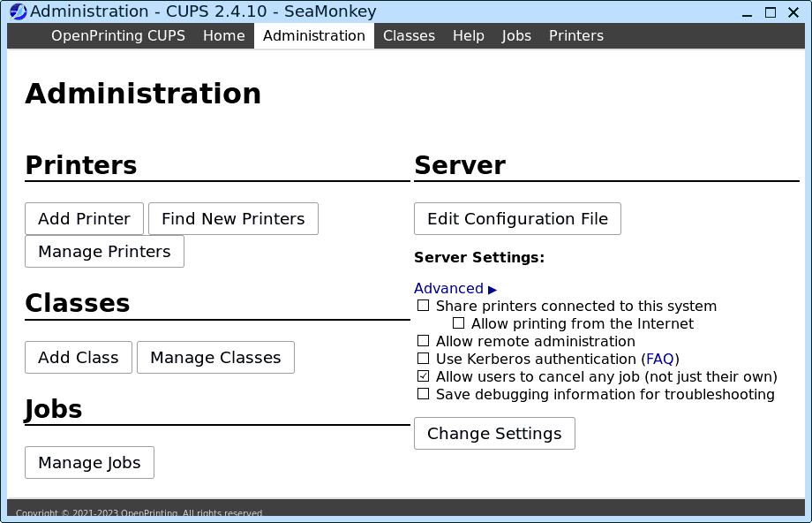Click the Server section heading
Image resolution: width=812 pixels, height=523 pixels.
[460, 165]
